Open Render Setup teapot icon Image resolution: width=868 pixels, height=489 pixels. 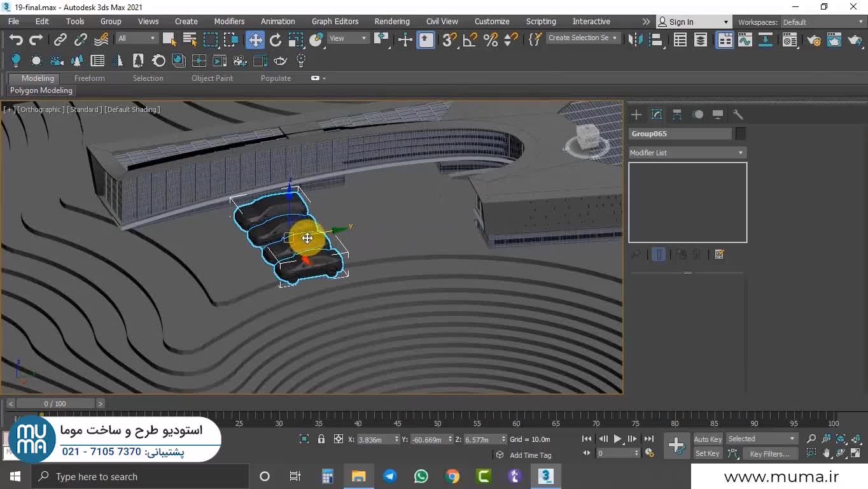point(814,40)
